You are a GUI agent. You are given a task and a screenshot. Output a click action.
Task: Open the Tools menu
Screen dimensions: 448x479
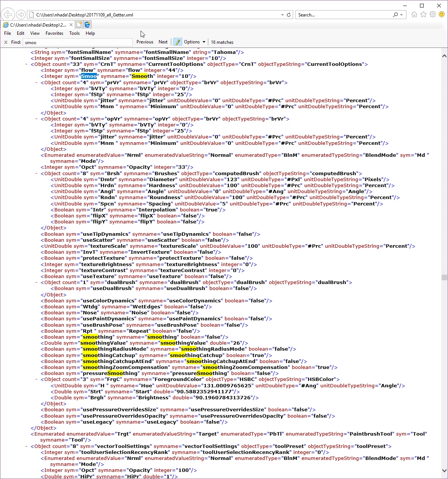(74, 33)
